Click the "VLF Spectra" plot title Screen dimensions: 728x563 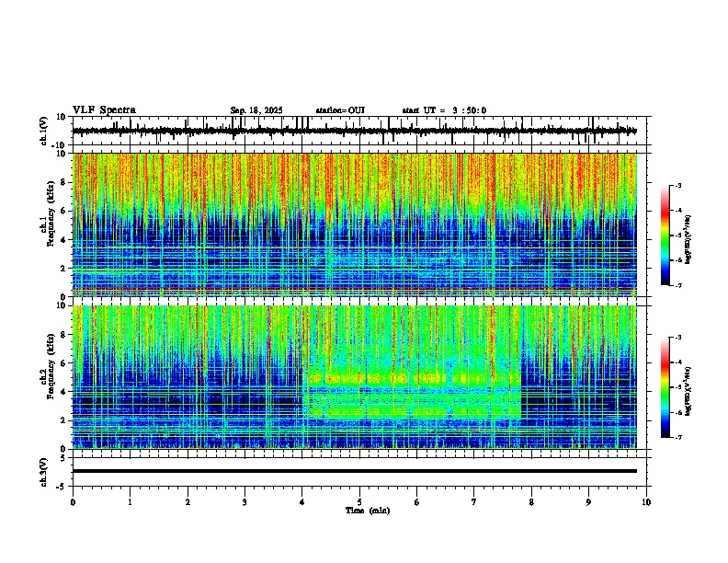pos(104,110)
